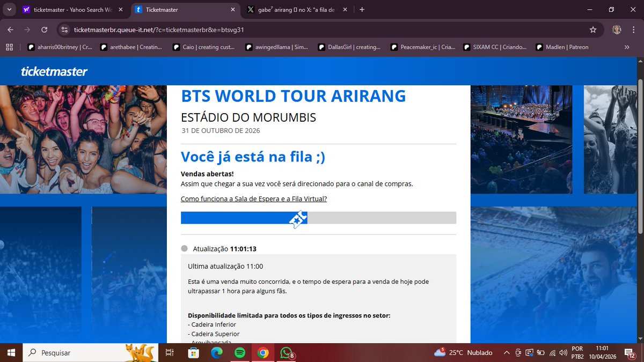Click the 'Cadeira Inferior' list entry
Image resolution: width=644 pixels, height=362 pixels.
[212, 324]
